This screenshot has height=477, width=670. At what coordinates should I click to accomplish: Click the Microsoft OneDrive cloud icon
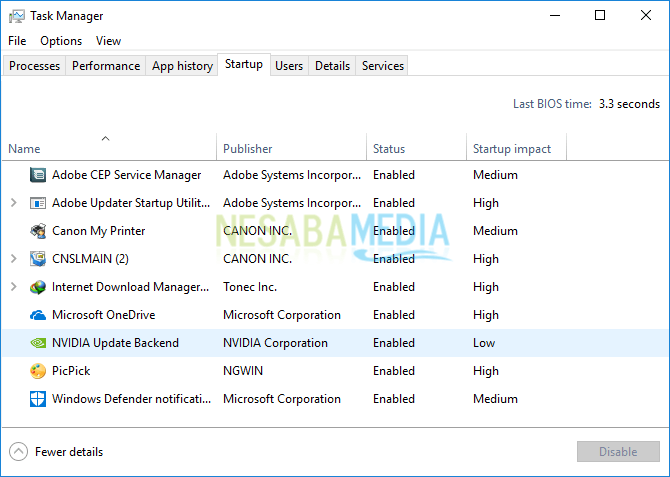tap(38, 315)
